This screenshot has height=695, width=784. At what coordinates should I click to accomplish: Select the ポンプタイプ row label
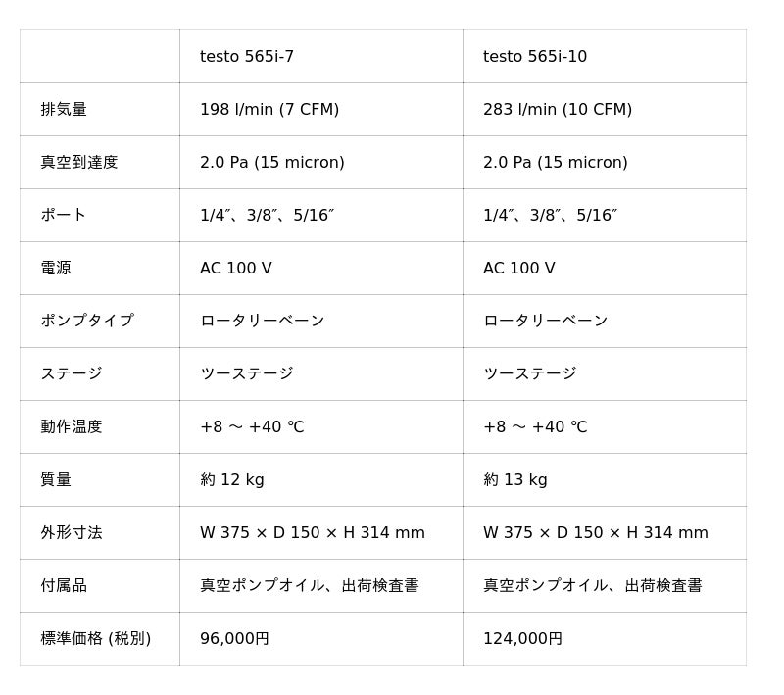(x=87, y=322)
